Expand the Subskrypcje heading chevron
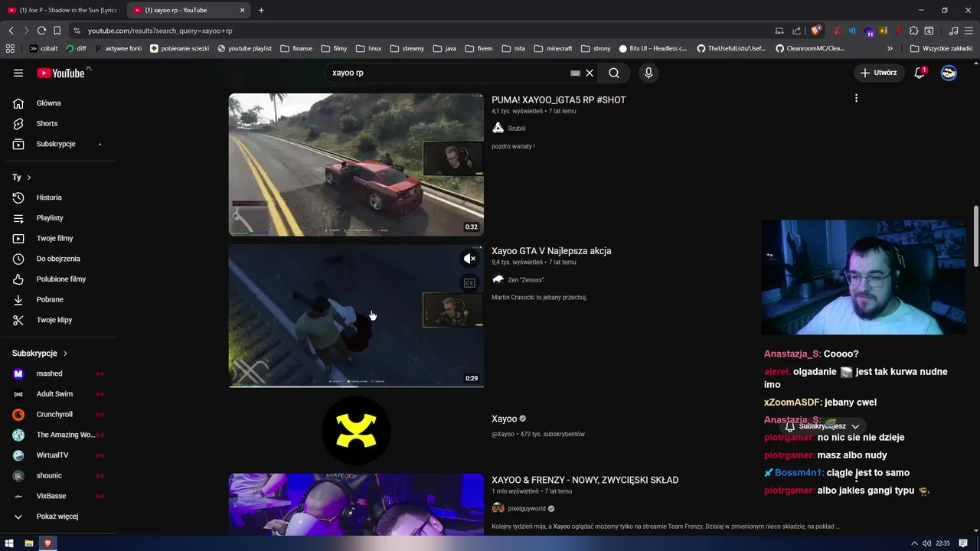980x551 pixels. [65, 354]
